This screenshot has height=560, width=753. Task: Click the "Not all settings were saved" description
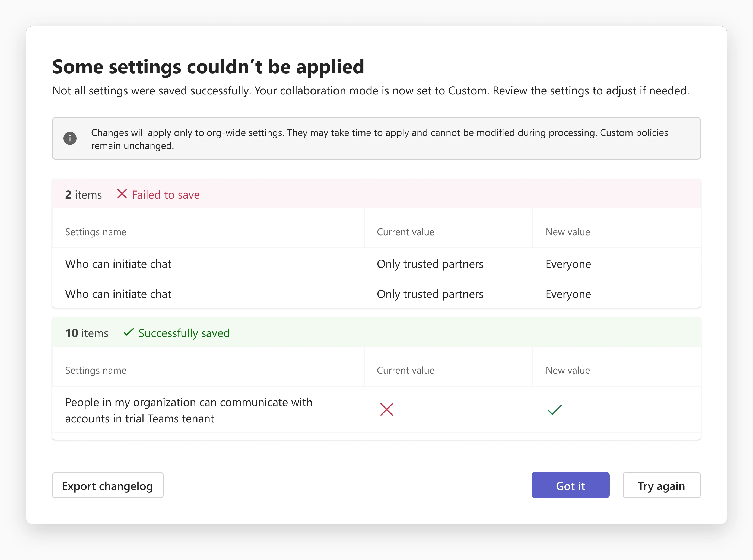371,91
